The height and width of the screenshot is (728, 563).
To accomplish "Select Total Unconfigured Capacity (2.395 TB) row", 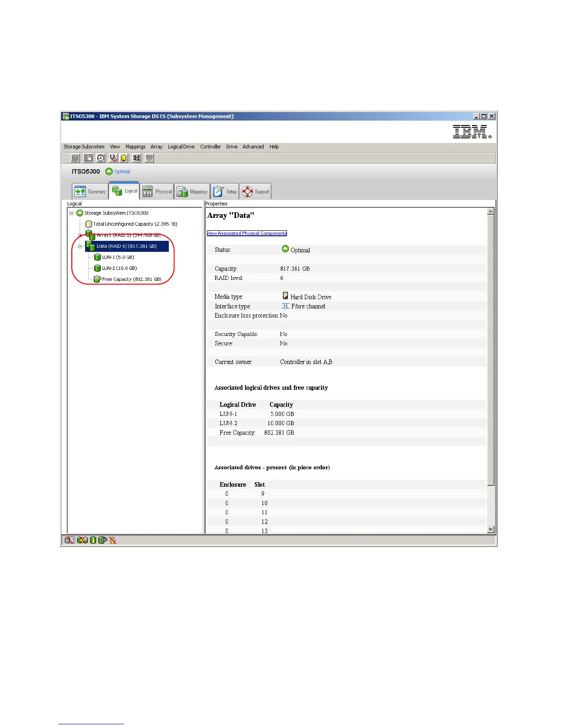I will point(135,224).
